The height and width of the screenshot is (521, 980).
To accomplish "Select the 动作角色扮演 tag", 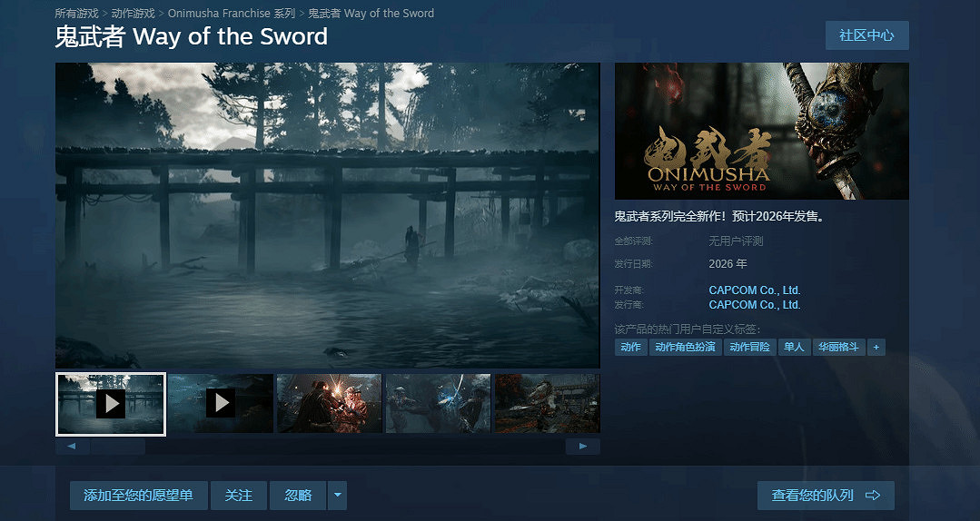I will click(x=685, y=347).
